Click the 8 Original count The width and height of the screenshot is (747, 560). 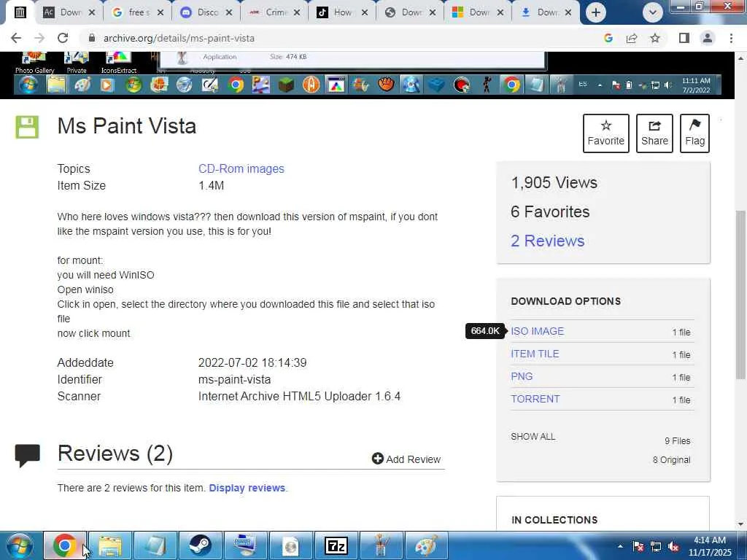pyautogui.click(x=671, y=460)
